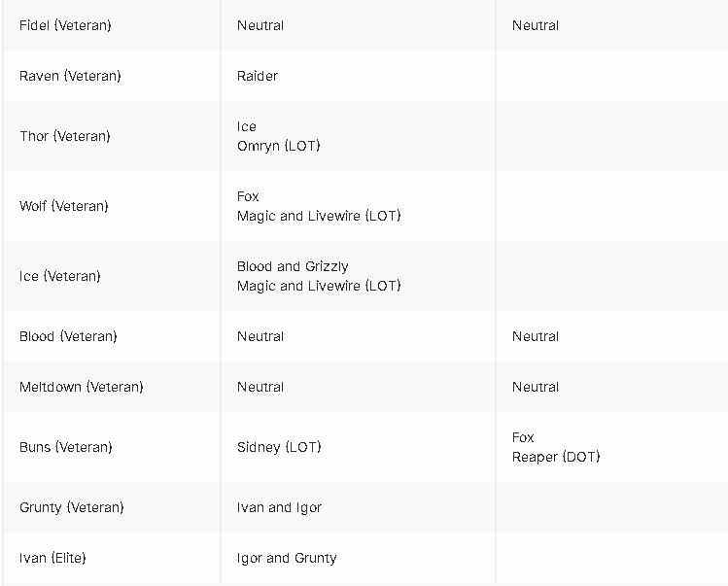This screenshot has height=586, width=728.
Task: Select the "Wolf (Veteran)" cell
Action: 64,206
